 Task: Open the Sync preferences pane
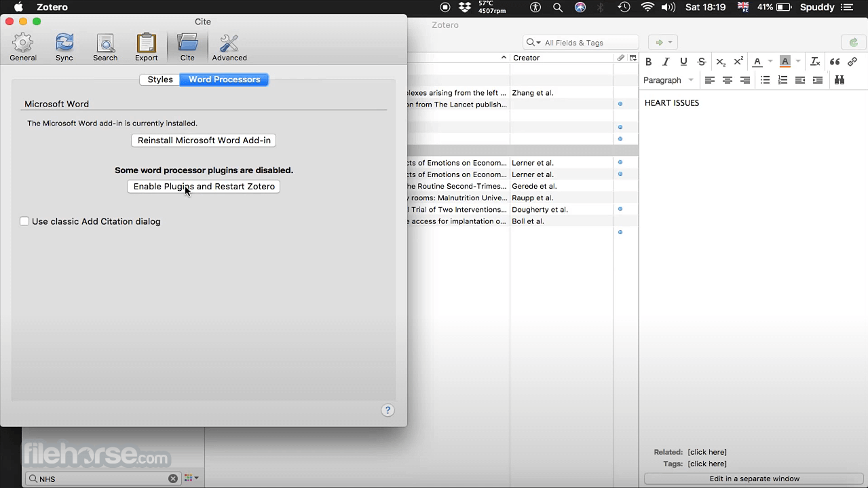64,48
